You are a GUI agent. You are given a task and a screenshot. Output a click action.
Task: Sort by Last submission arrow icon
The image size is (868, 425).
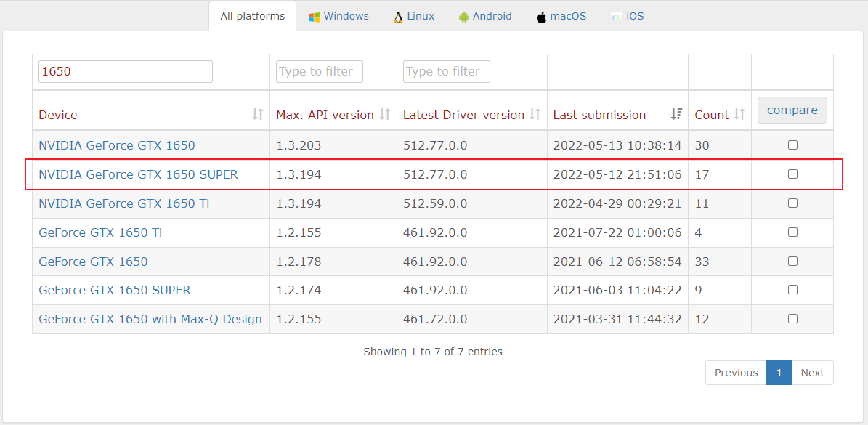tap(676, 115)
